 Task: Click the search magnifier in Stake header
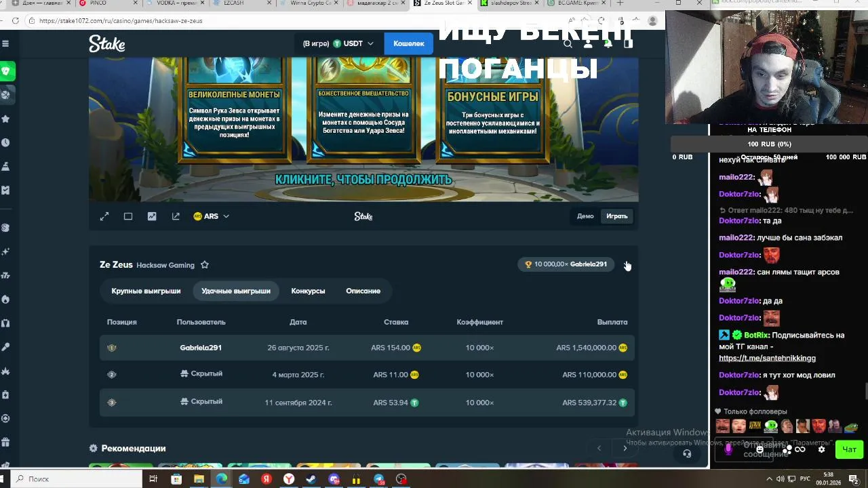(568, 43)
